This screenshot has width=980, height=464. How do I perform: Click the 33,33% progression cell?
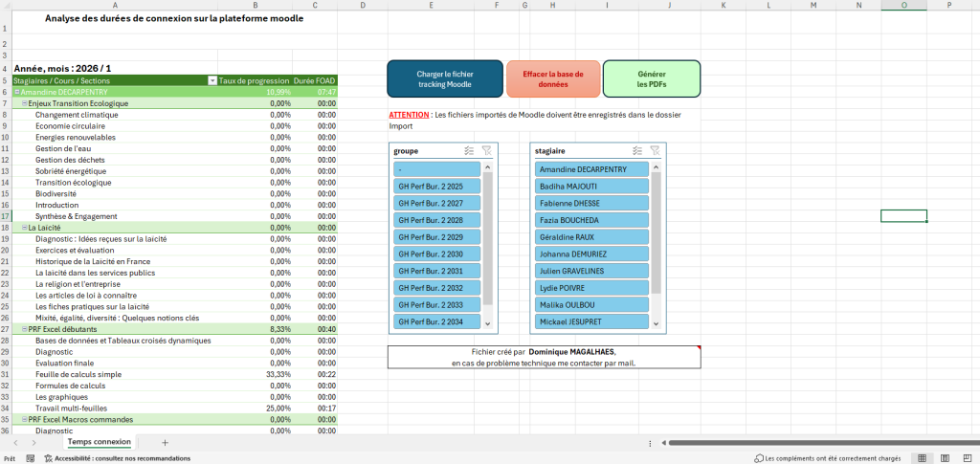tap(255, 374)
